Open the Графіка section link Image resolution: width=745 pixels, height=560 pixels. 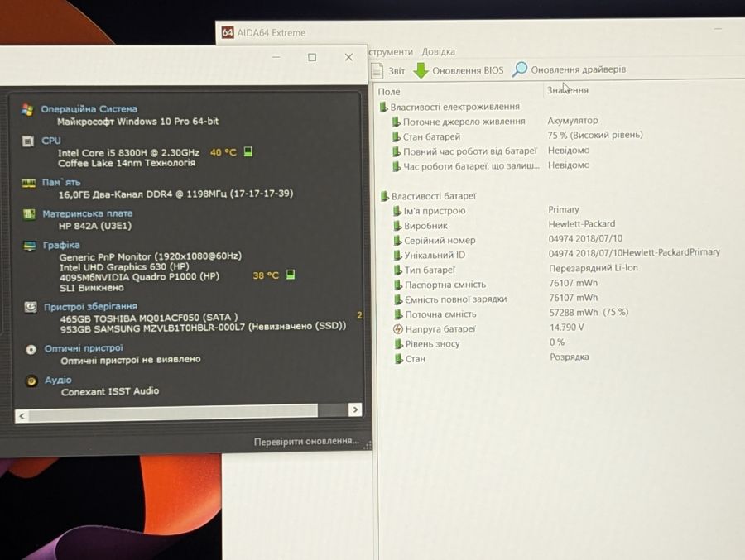pyautogui.click(x=61, y=245)
